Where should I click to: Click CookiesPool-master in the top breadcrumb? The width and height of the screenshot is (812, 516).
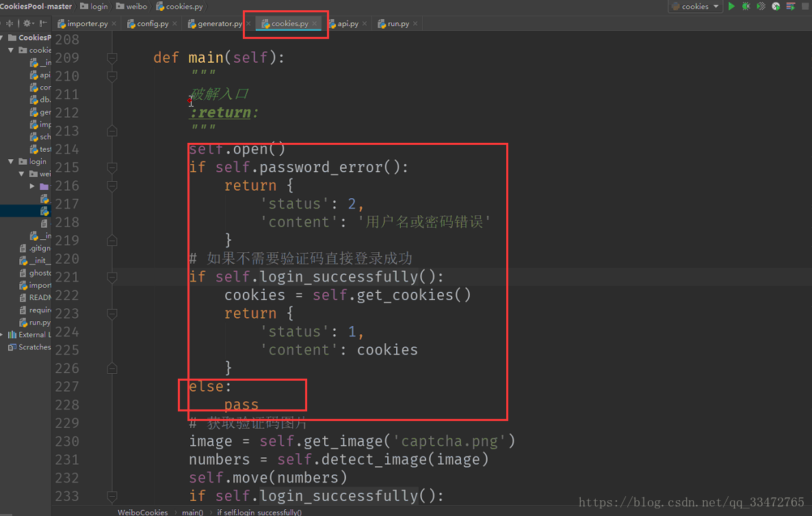point(36,6)
